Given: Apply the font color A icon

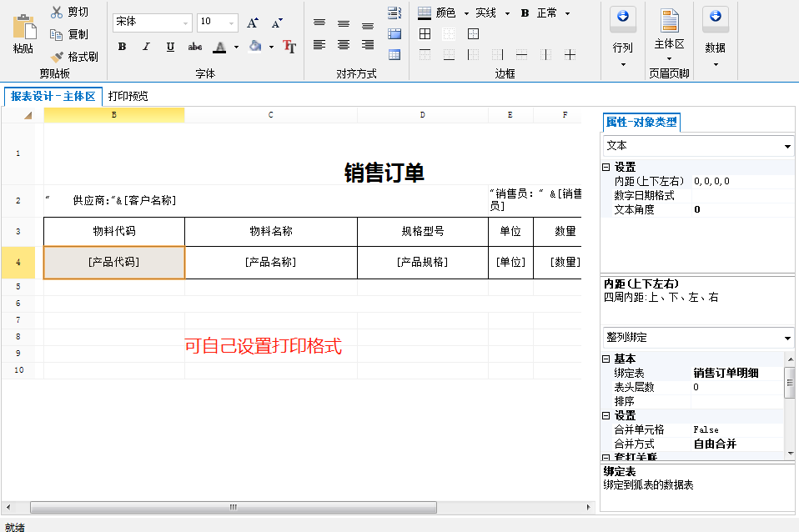Looking at the screenshot, I should point(219,47).
